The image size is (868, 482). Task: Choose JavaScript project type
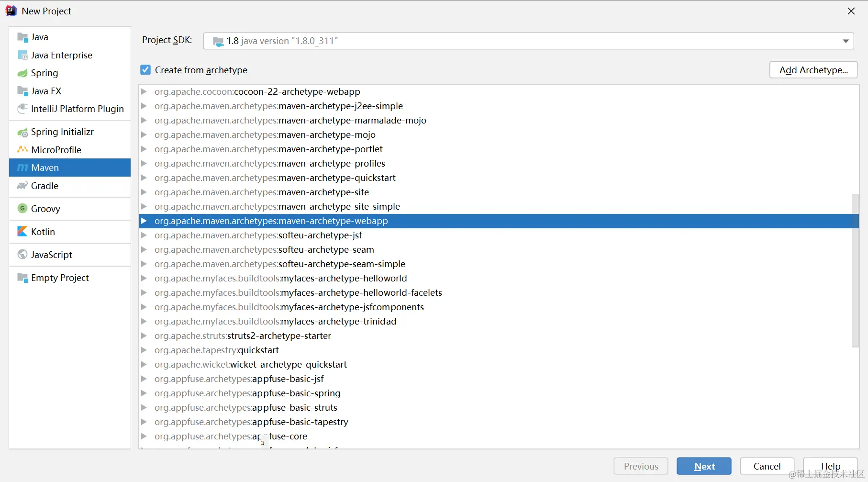coord(70,255)
